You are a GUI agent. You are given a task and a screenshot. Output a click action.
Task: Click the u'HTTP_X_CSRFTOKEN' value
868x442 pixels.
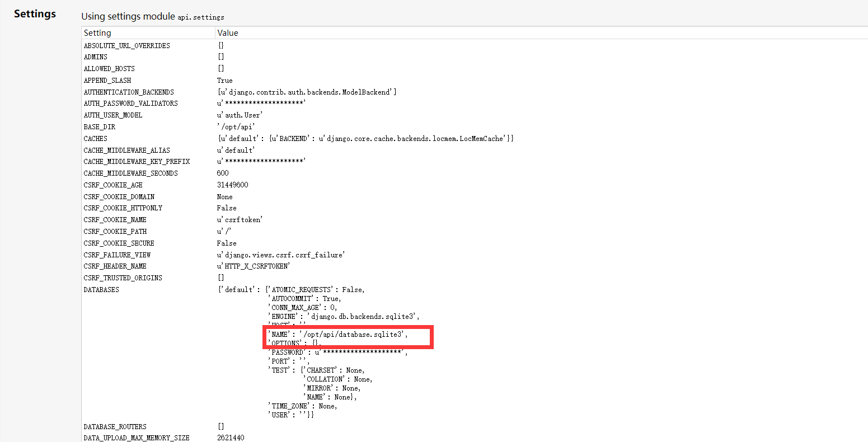pyautogui.click(x=254, y=266)
